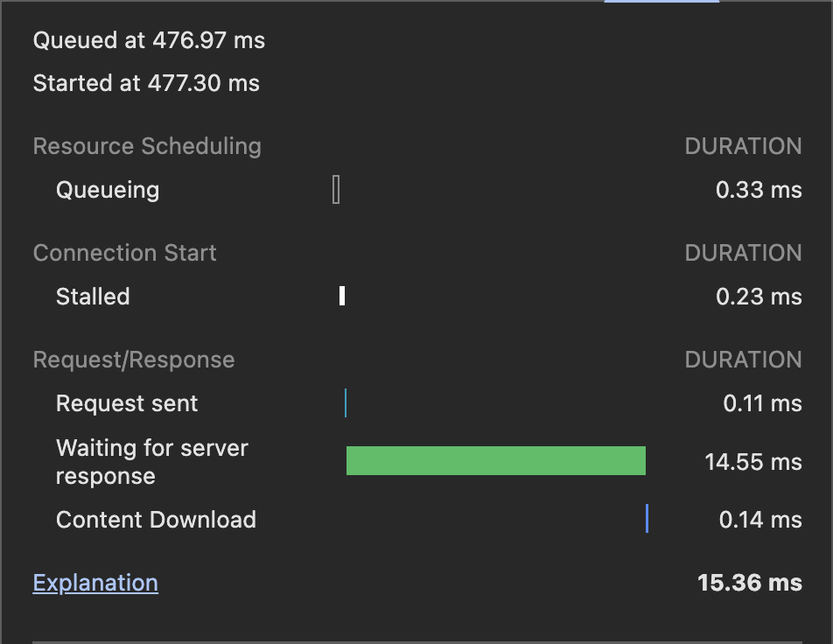Click the Queued at 476.97 ms text
This screenshot has height=644, width=833.
click(149, 40)
